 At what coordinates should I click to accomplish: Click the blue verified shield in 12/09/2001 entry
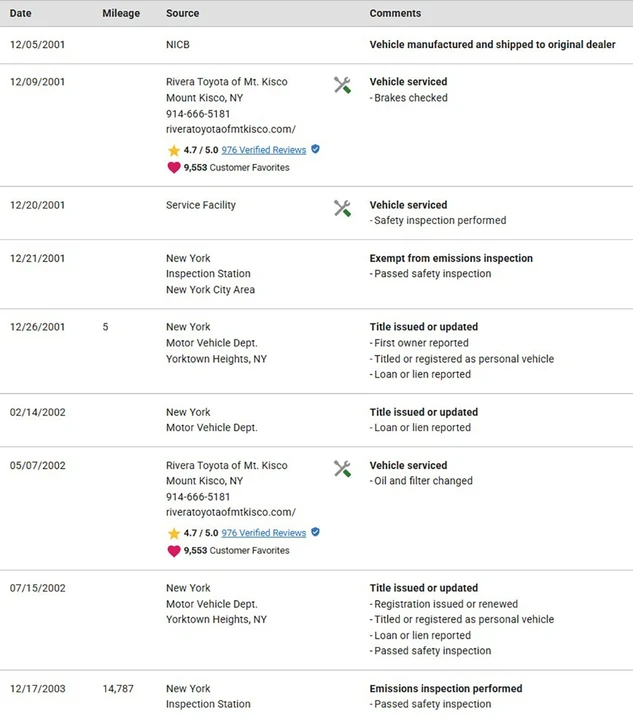click(315, 149)
